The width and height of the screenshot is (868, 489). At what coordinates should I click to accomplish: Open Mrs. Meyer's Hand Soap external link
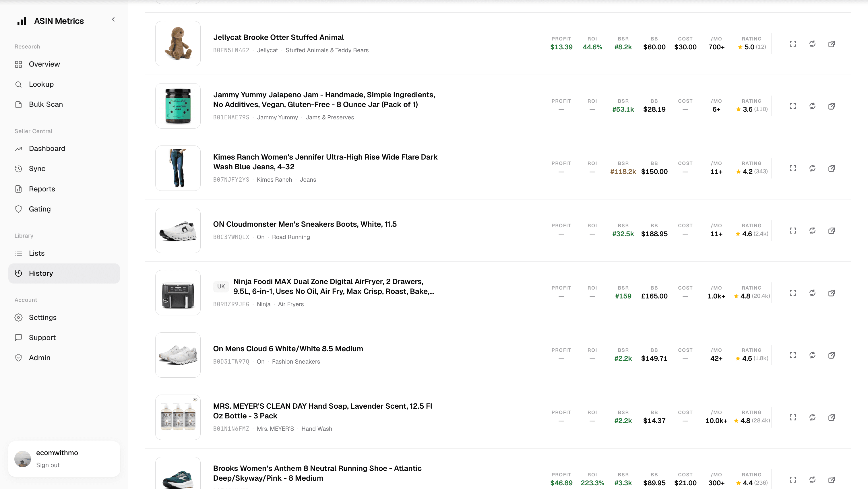[832, 418]
